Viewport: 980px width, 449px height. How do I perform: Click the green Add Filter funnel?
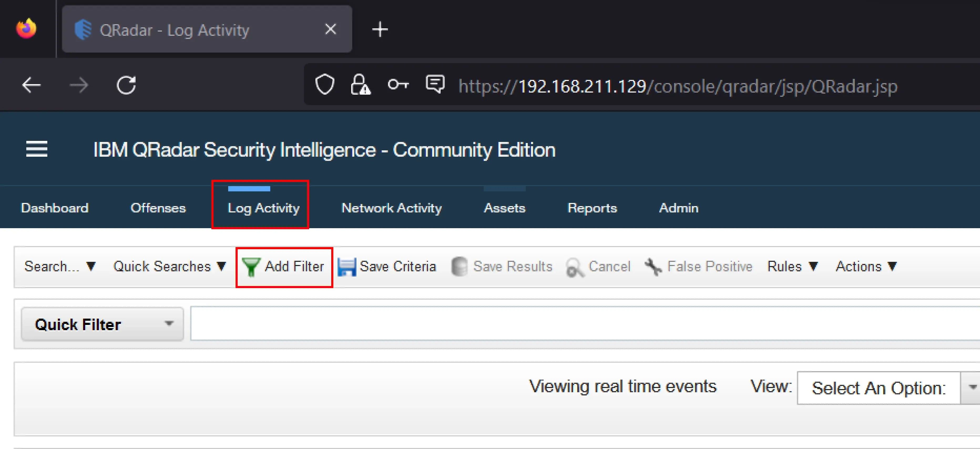(x=251, y=267)
